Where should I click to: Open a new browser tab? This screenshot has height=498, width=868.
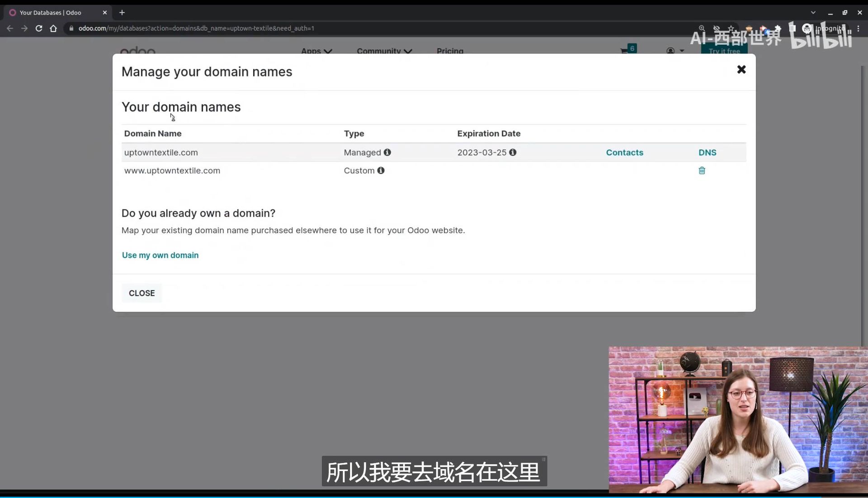pyautogui.click(x=122, y=13)
